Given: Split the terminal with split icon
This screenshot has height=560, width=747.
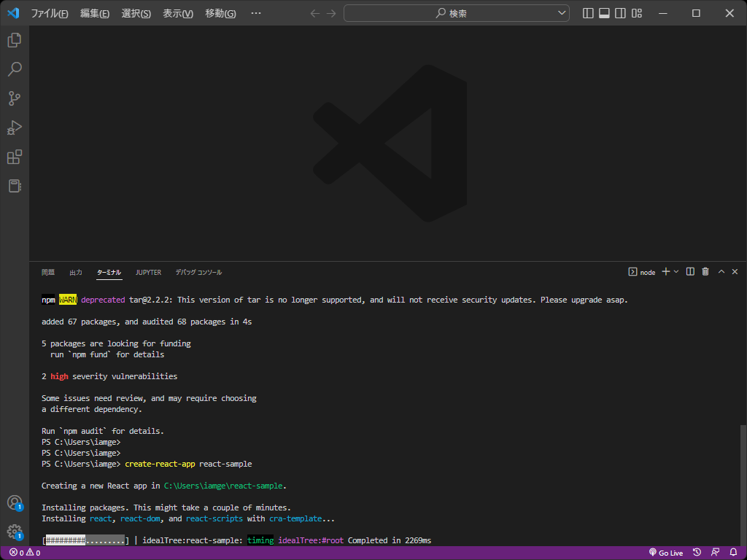Looking at the screenshot, I should point(690,271).
